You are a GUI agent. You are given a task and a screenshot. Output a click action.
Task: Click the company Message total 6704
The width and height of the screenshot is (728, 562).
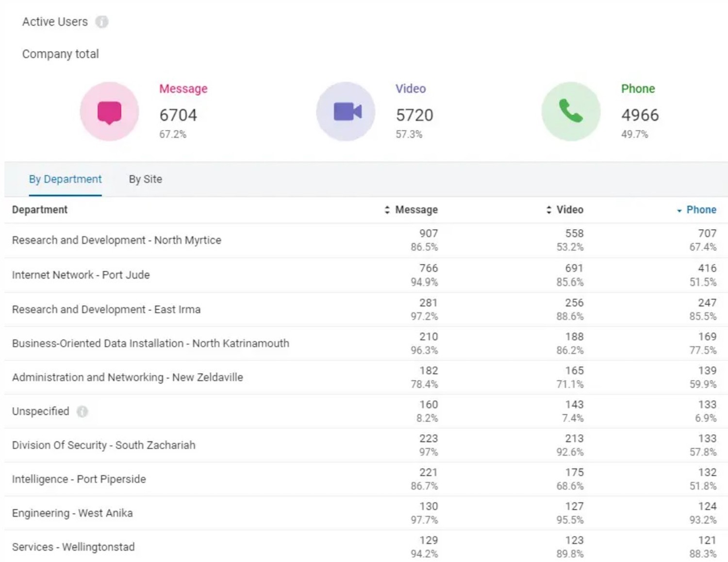click(x=178, y=115)
